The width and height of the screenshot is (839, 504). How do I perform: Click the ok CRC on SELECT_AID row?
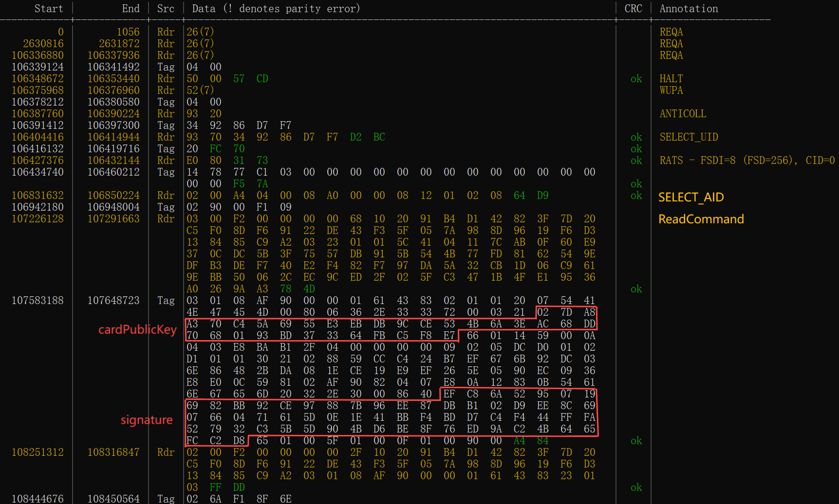point(636,196)
